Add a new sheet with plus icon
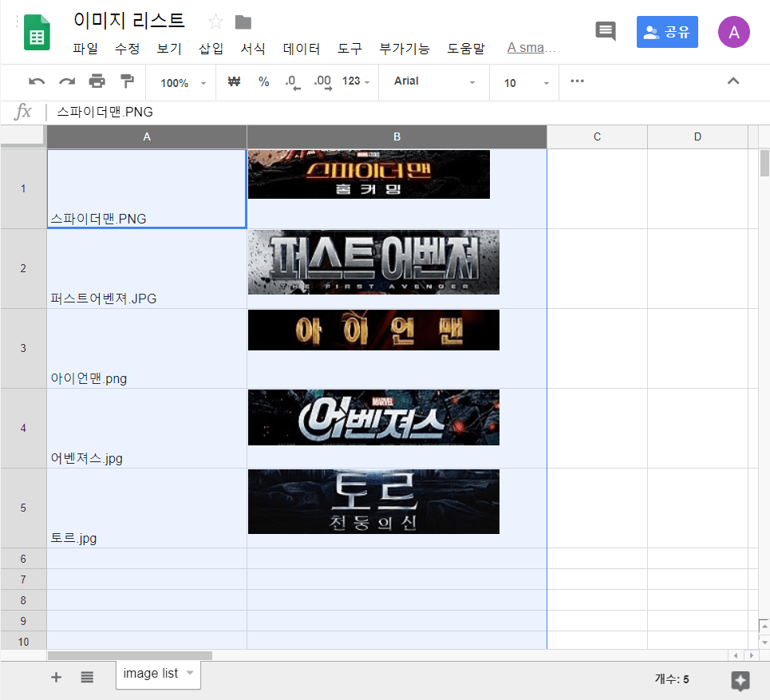 tap(56, 677)
